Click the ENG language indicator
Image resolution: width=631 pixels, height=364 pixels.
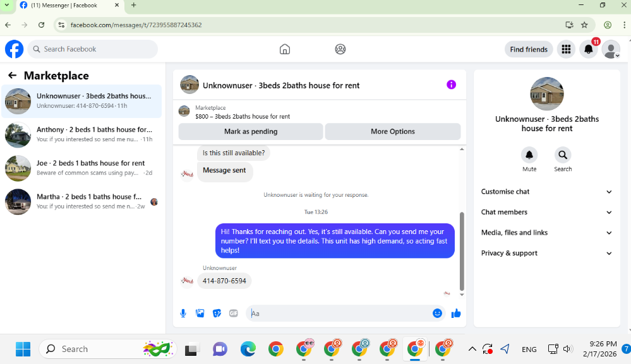[529, 349]
